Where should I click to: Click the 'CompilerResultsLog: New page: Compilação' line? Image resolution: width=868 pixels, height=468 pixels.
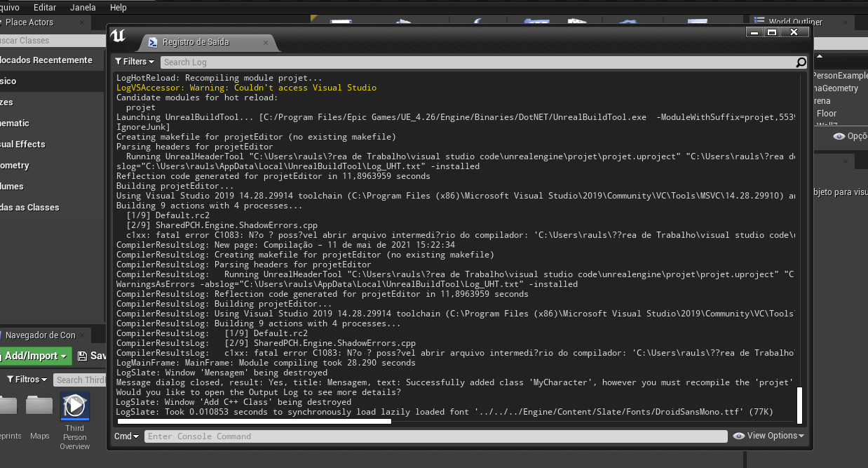pyautogui.click(x=285, y=245)
